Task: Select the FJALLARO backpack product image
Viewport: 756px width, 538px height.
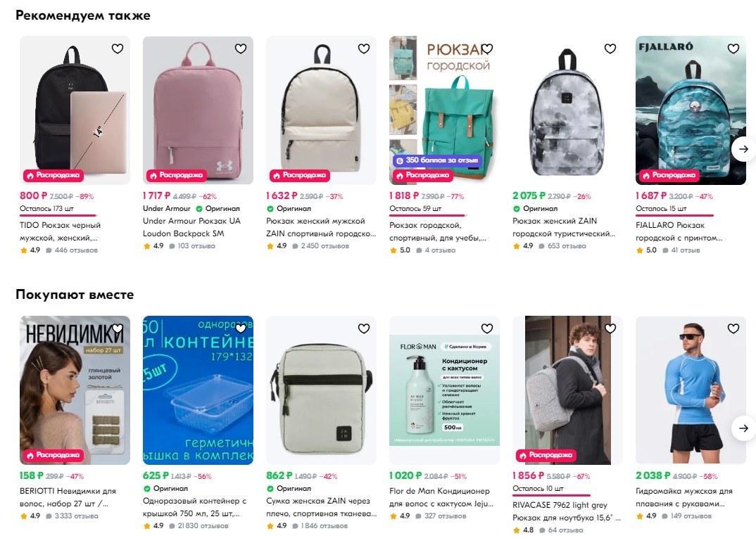Action: [x=691, y=110]
